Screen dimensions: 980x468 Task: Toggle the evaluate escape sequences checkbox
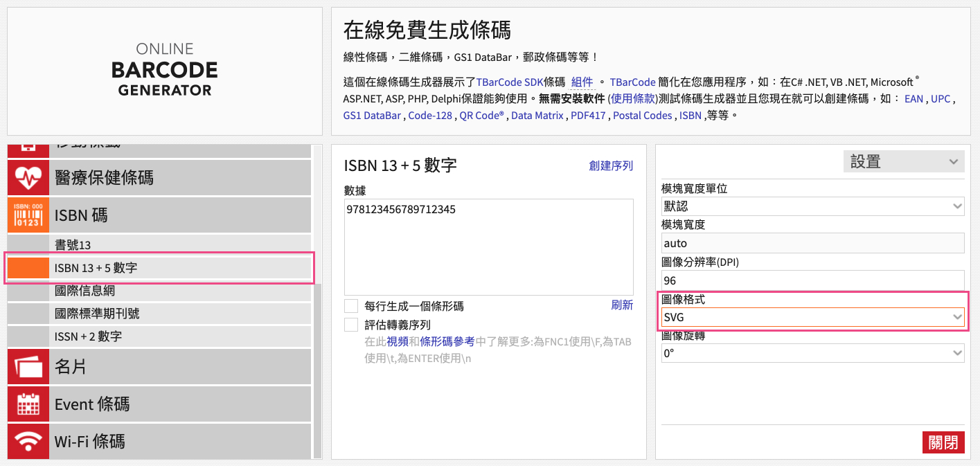pyautogui.click(x=351, y=325)
